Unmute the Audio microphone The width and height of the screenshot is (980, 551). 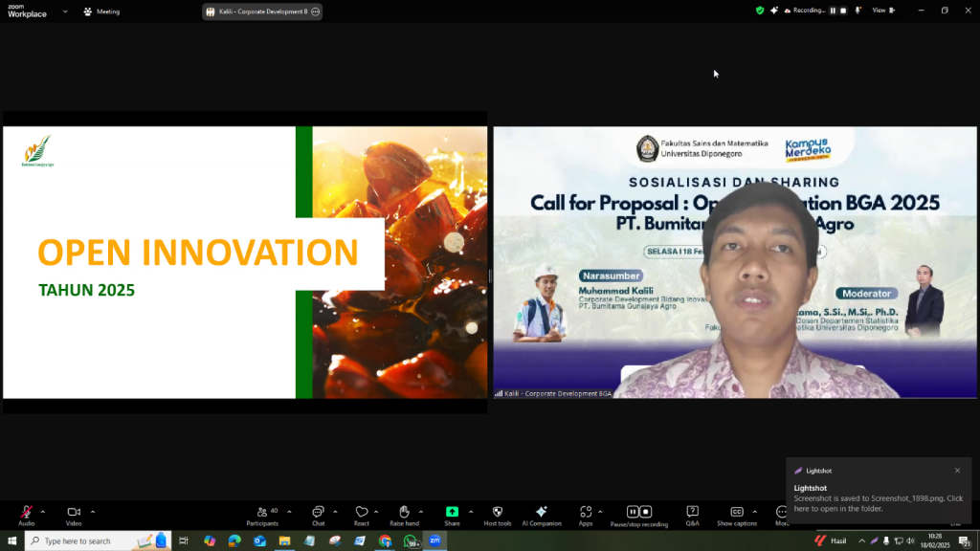coord(27,513)
